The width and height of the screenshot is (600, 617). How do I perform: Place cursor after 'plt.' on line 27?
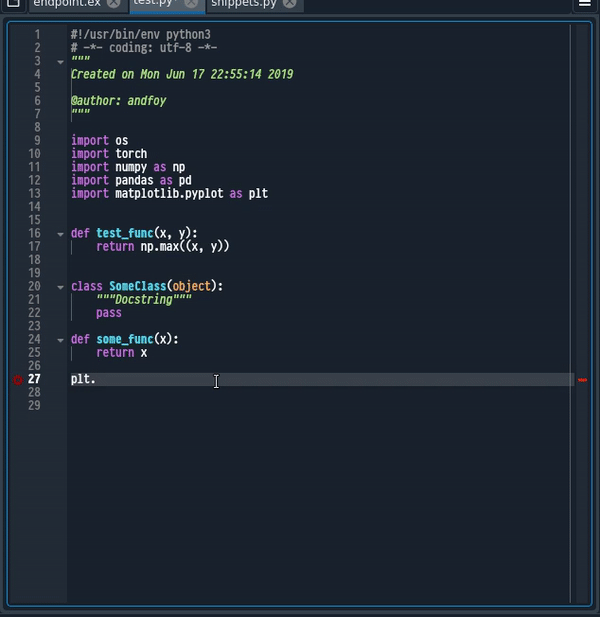tap(96, 379)
